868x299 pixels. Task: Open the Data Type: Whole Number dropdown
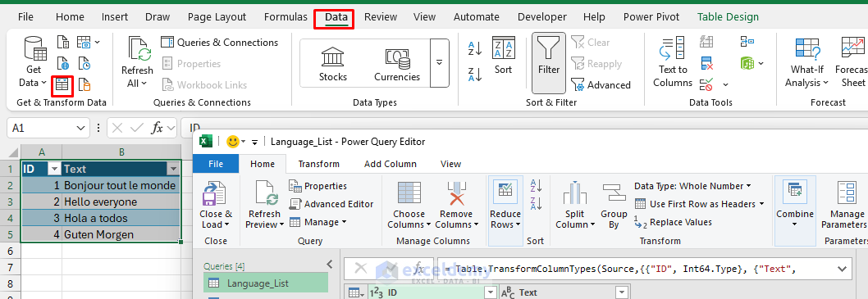click(692, 186)
